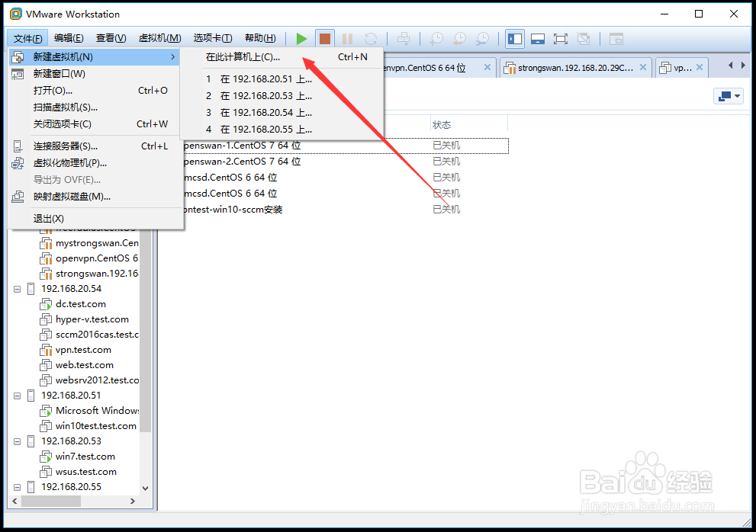This screenshot has height=532, width=756.
Task: Click the green power on button
Action: 302,39
